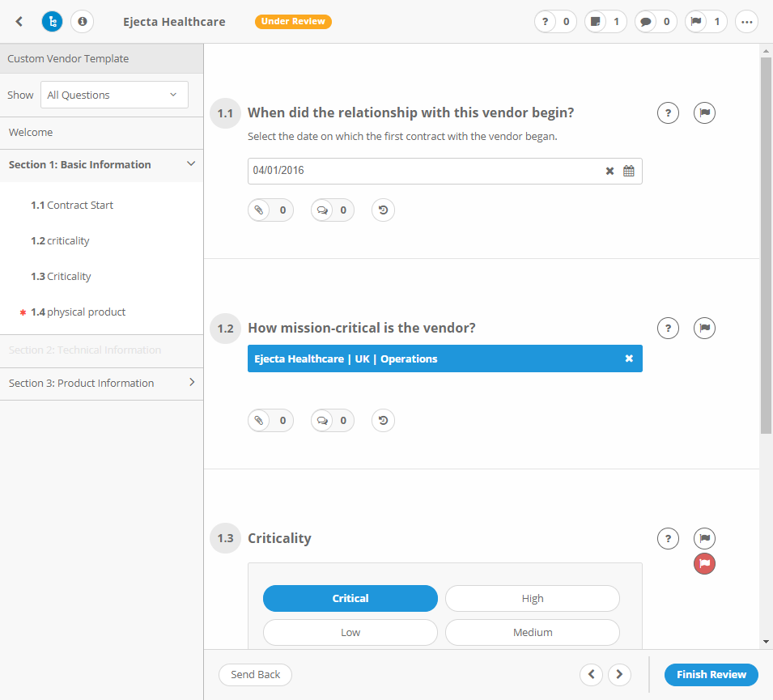Open the flagged items counter in the header
The width and height of the screenshot is (773, 700).
pyautogui.click(x=705, y=22)
